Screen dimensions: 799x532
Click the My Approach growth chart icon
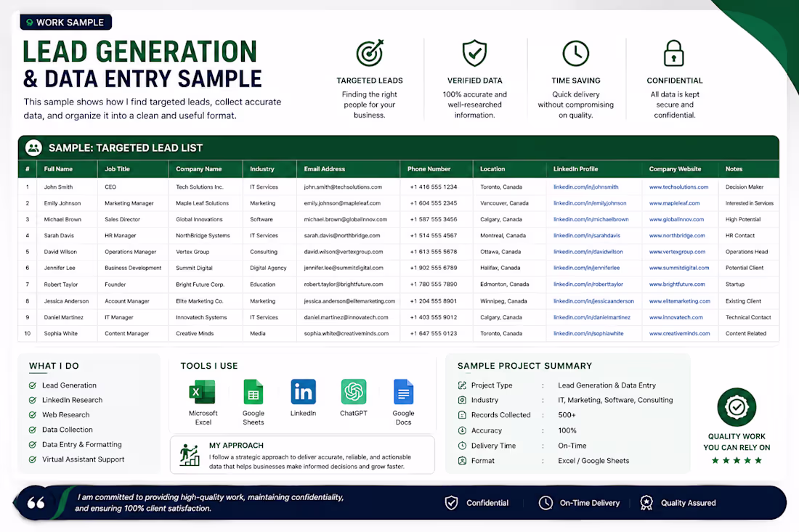pos(189,455)
